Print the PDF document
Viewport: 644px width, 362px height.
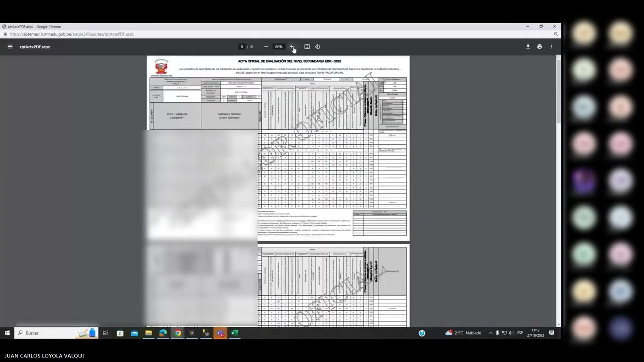pyautogui.click(x=540, y=47)
